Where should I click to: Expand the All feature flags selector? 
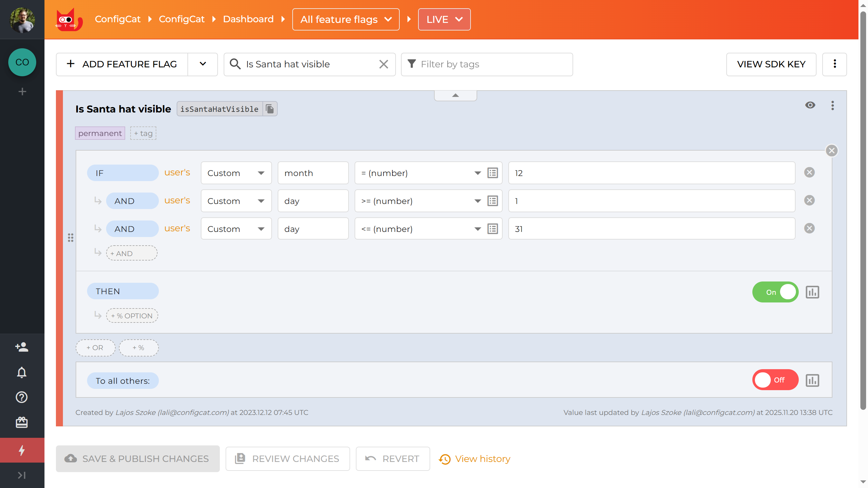pyautogui.click(x=346, y=19)
